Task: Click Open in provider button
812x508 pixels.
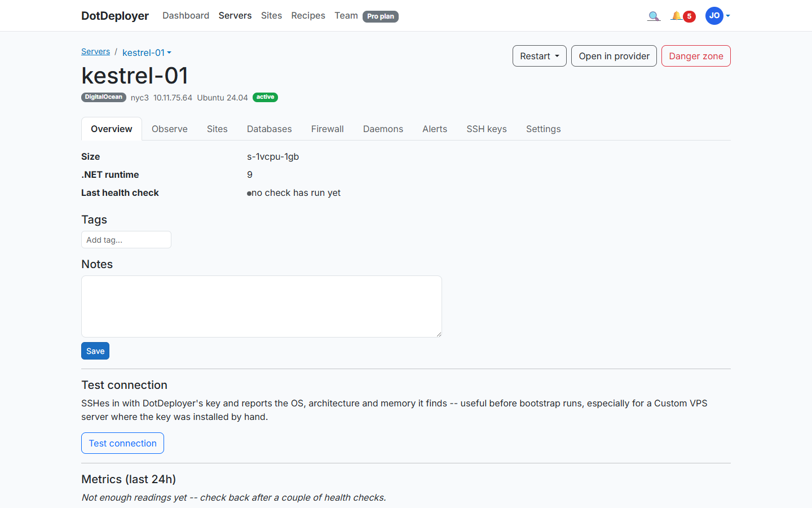Action: click(614, 56)
